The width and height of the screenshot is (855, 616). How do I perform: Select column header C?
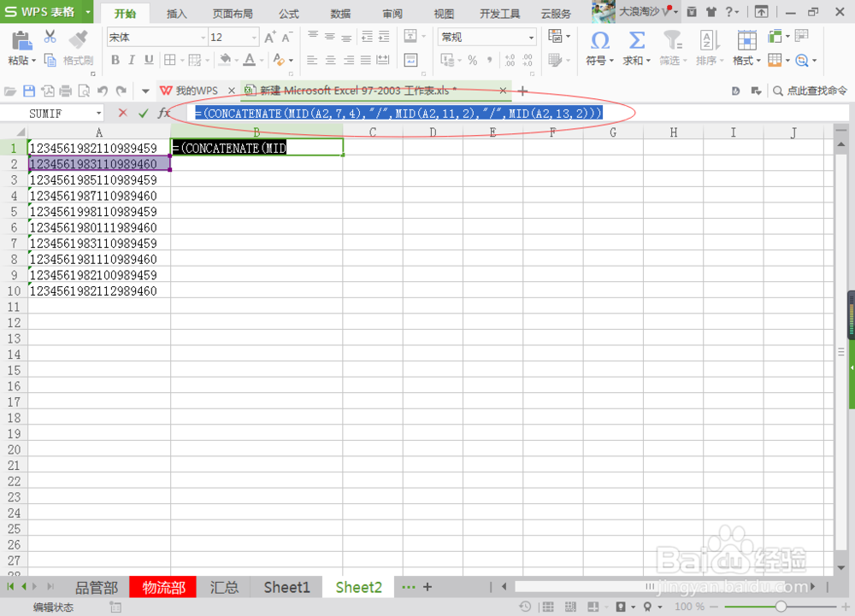(x=373, y=132)
